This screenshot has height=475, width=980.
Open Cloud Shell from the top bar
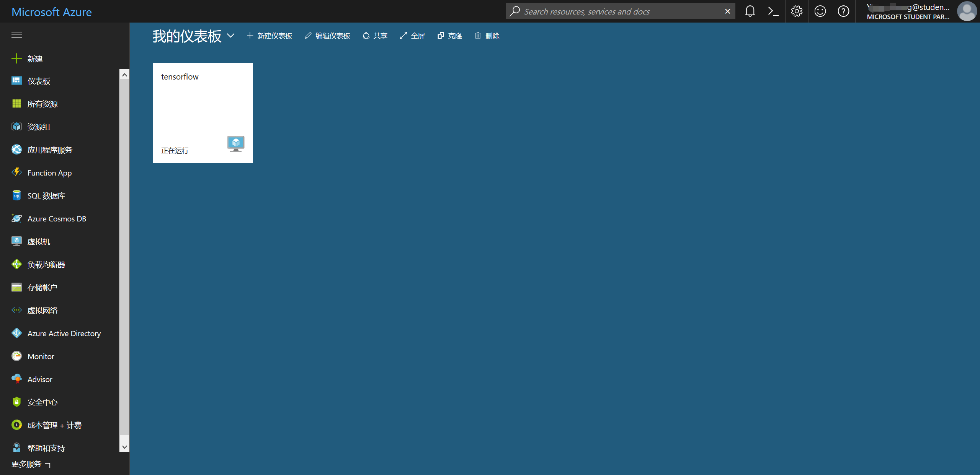(x=773, y=11)
